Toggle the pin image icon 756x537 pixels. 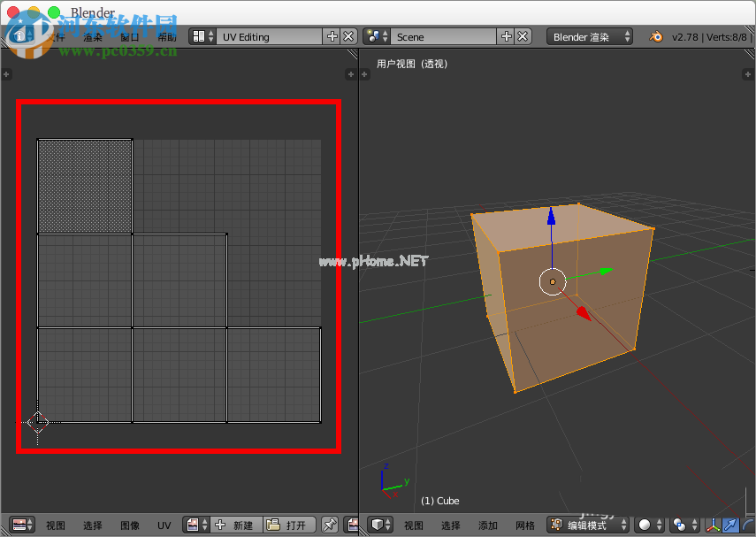click(x=329, y=525)
